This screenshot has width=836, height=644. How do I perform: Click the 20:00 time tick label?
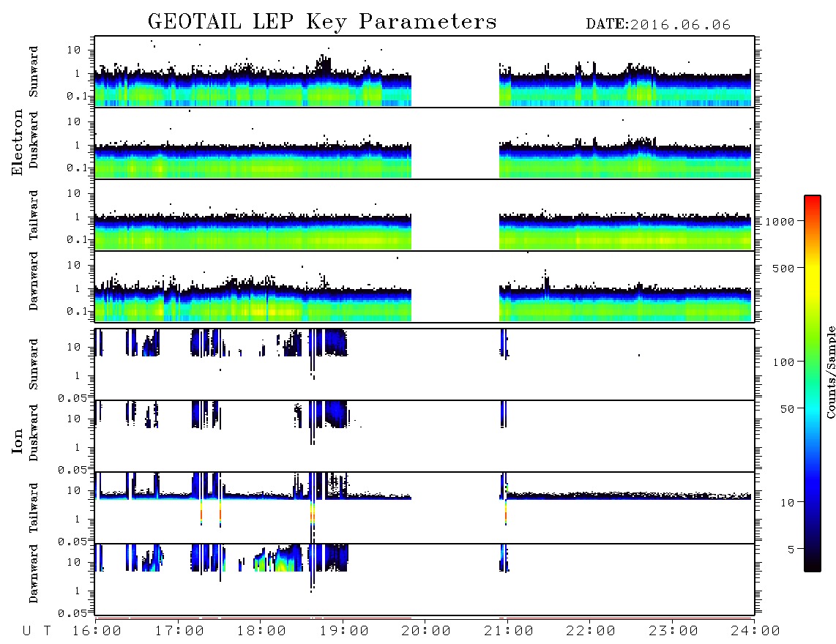pyautogui.click(x=426, y=632)
